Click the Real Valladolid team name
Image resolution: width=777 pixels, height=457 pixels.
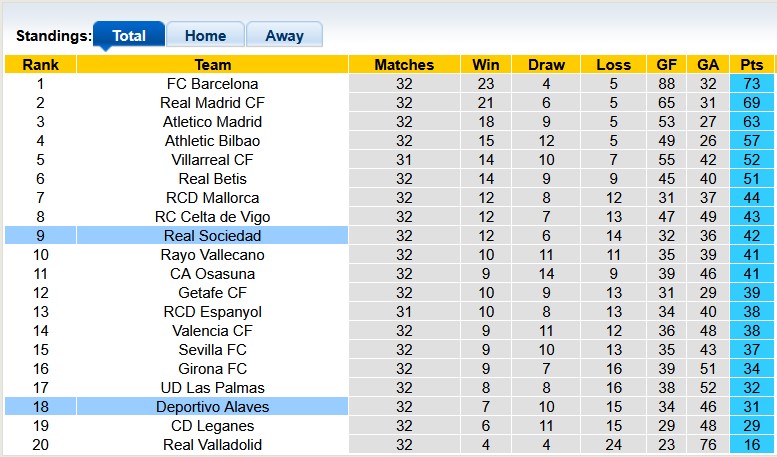pos(212,445)
